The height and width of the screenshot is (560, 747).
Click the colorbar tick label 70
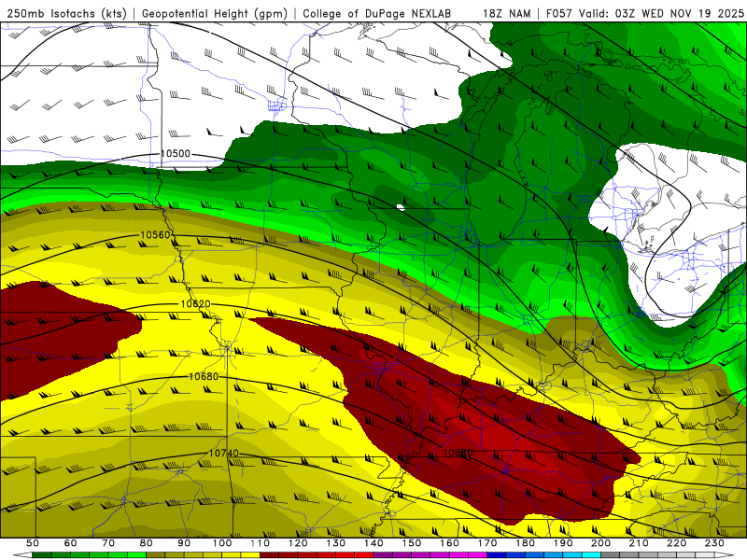[x=108, y=543]
